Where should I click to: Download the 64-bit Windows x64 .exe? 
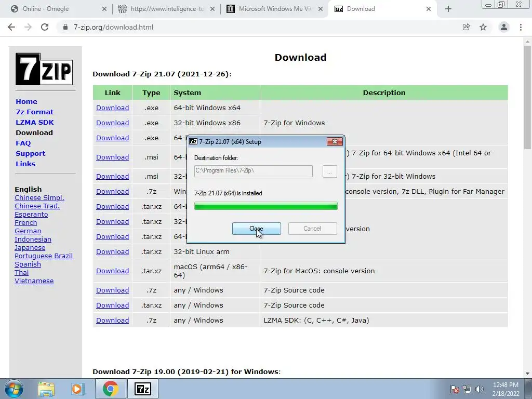pos(112,108)
